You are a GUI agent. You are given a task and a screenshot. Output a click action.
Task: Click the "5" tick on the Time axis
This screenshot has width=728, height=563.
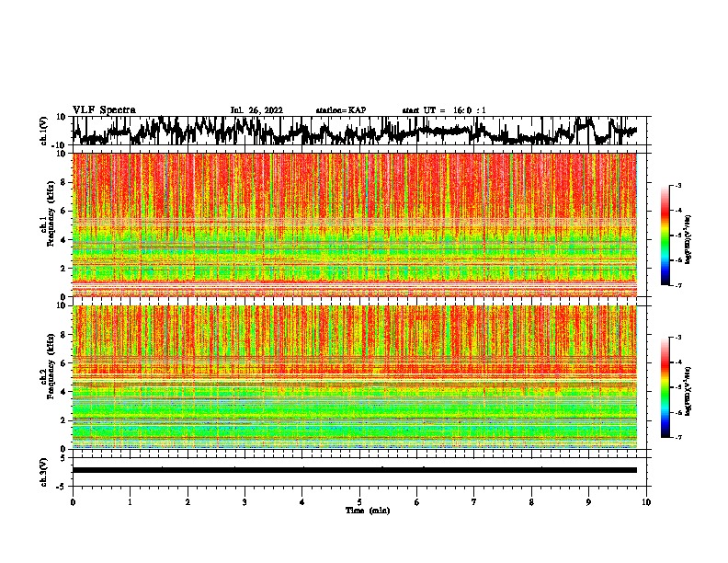point(359,502)
